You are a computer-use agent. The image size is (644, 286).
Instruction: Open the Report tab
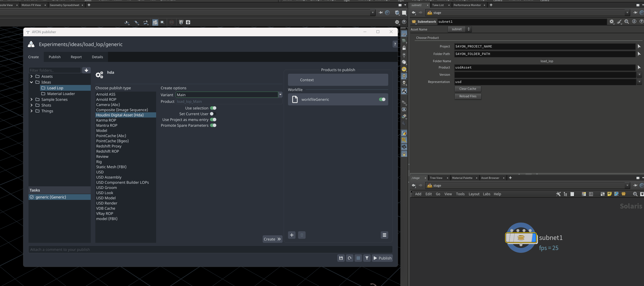click(76, 57)
